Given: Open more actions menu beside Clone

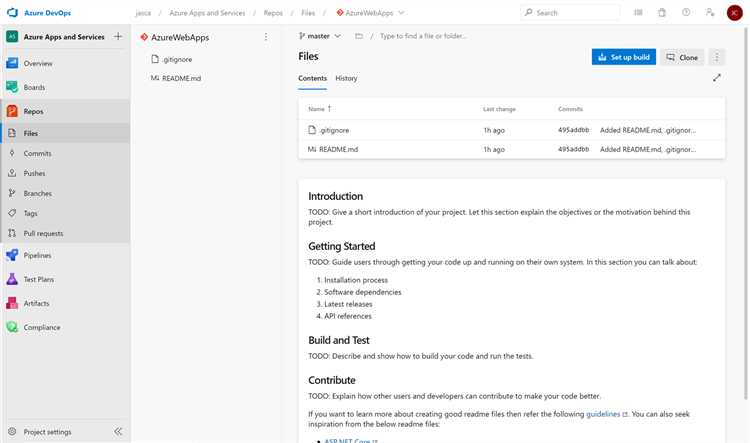Looking at the screenshot, I should click(x=717, y=57).
